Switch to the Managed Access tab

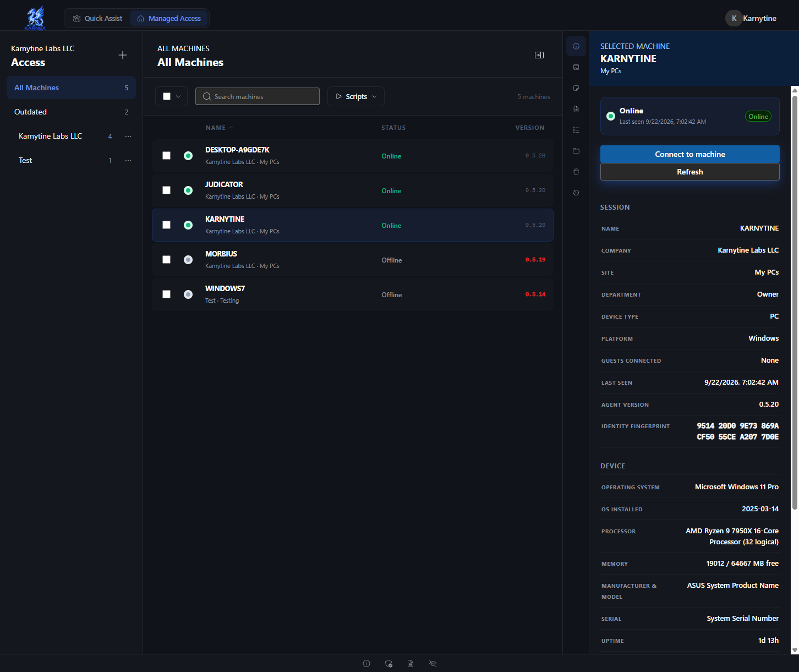(x=169, y=18)
